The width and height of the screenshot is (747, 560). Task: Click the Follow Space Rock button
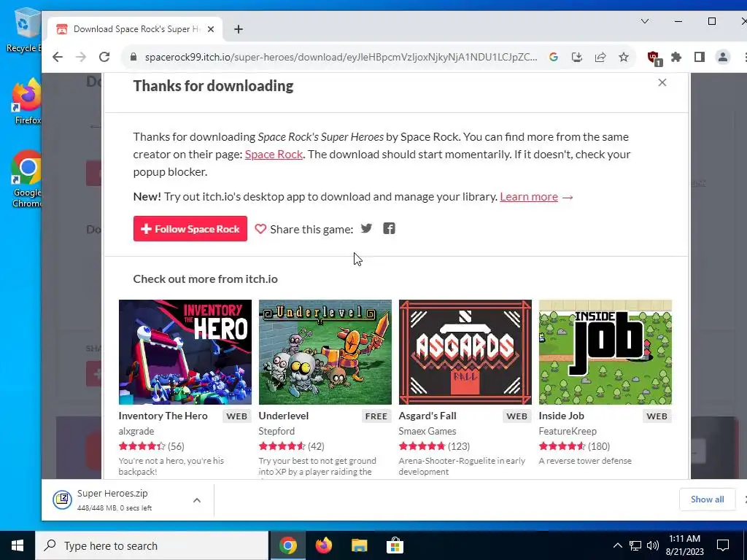190,228
